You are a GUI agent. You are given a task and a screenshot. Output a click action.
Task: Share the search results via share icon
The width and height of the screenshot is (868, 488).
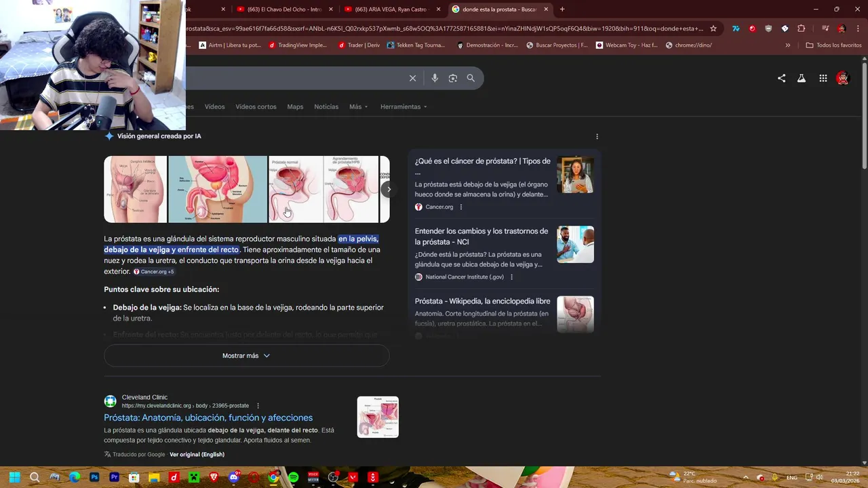pos(781,78)
